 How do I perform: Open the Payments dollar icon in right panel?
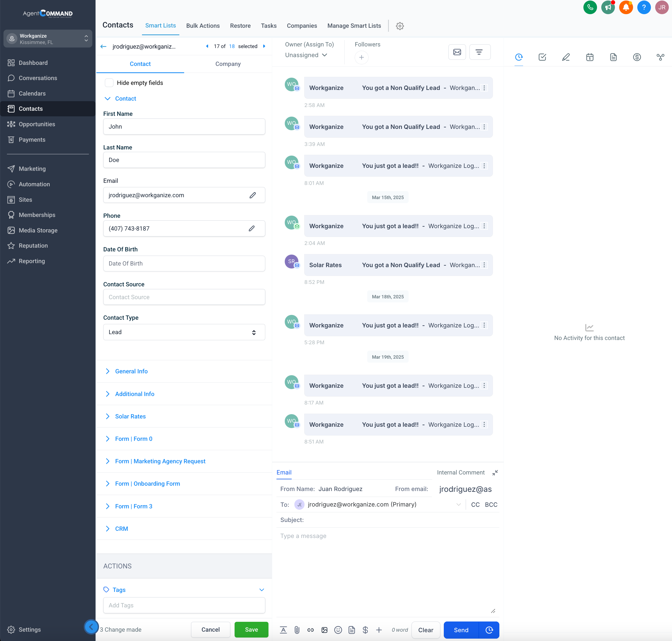click(x=637, y=57)
